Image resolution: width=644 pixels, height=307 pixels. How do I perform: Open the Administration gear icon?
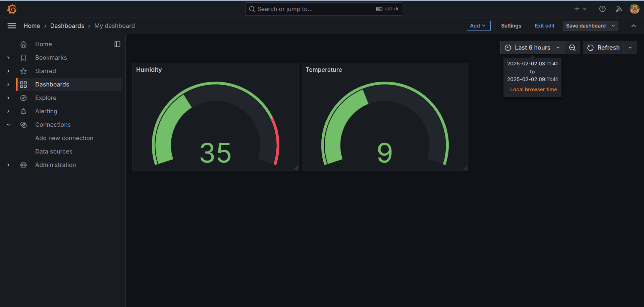point(23,165)
